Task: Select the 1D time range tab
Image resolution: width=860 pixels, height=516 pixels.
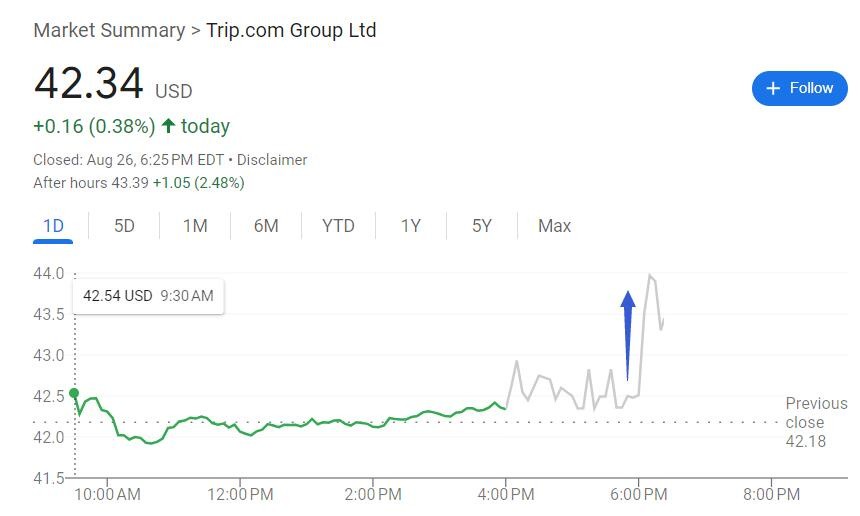Action: click(x=53, y=226)
